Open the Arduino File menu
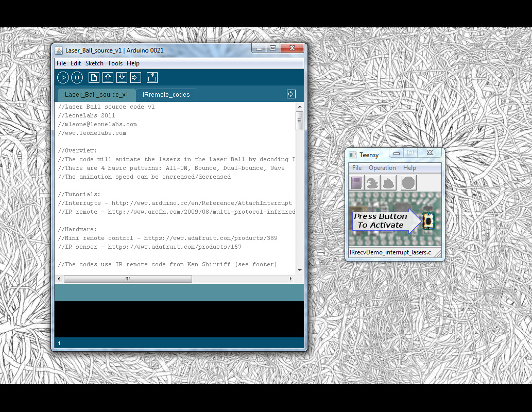This screenshot has height=412, width=532. 61,63
